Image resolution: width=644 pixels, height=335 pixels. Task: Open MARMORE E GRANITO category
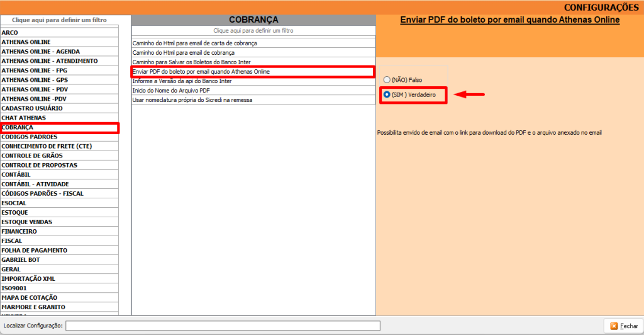60,307
